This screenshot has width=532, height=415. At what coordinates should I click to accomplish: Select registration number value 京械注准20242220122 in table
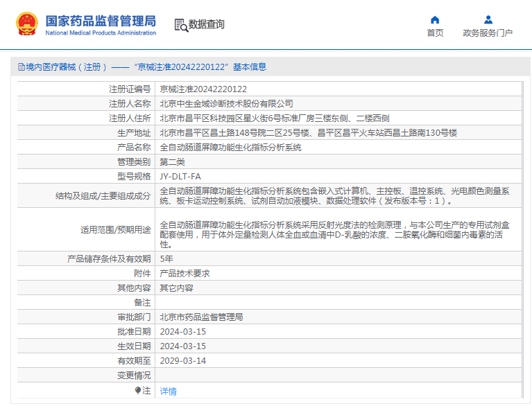tap(203, 89)
